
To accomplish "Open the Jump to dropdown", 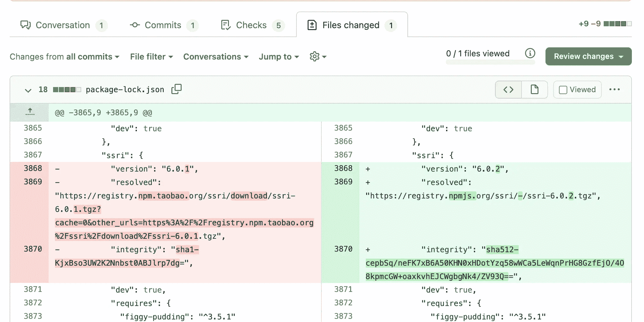I will [278, 57].
